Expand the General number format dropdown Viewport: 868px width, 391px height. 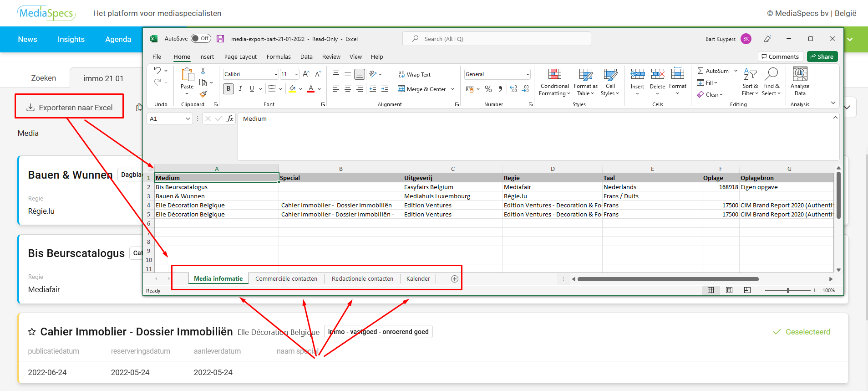(x=528, y=74)
